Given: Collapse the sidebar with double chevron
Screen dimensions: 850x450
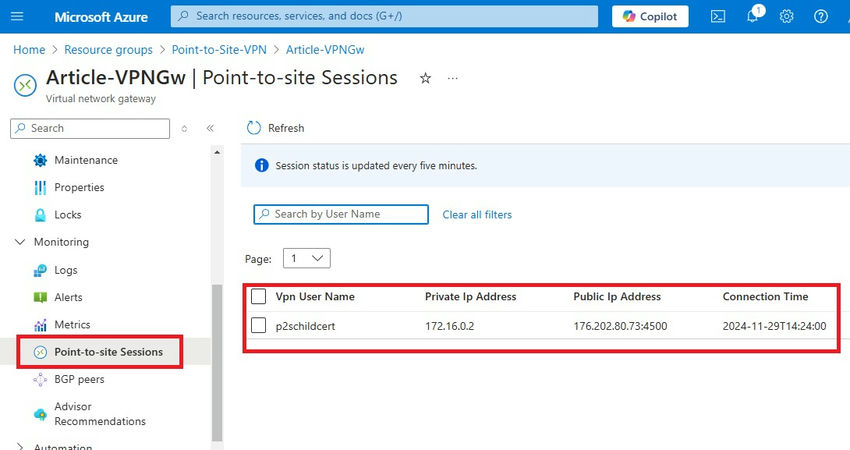Looking at the screenshot, I should tap(210, 128).
